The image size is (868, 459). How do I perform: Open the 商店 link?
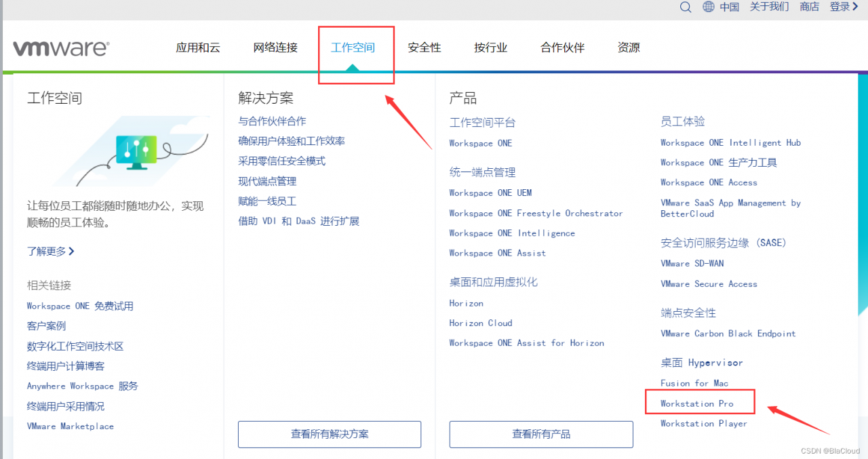click(x=810, y=7)
